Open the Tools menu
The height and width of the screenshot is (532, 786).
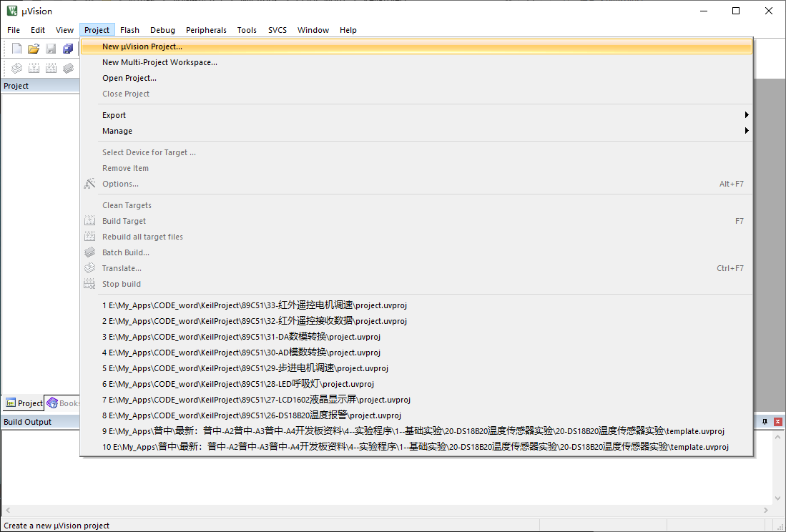click(x=247, y=30)
